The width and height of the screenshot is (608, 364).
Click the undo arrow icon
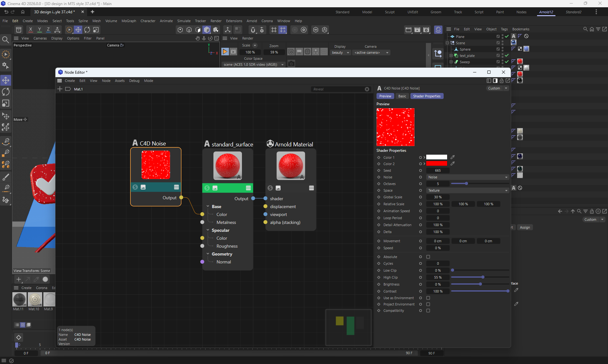(x=6, y=12)
